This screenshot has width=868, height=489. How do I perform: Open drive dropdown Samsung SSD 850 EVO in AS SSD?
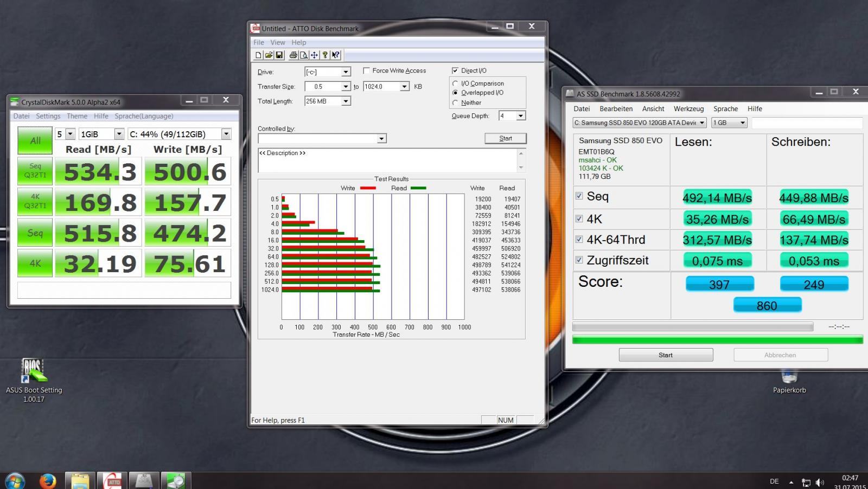tap(640, 123)
